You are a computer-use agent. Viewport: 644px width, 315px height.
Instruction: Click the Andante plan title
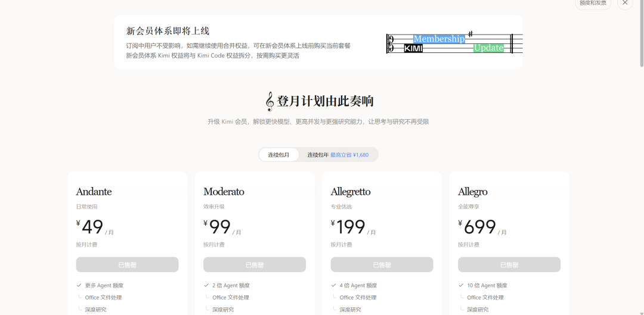pos(94,192)
